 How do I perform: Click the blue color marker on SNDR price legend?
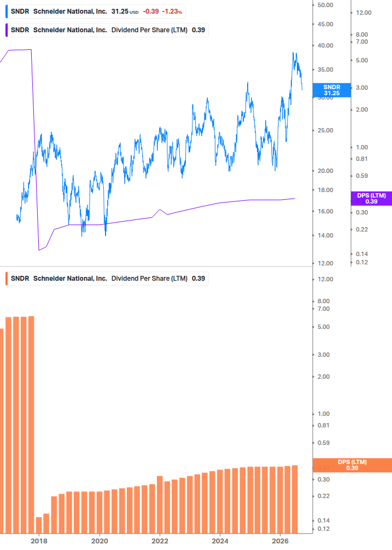pos(7,11)
